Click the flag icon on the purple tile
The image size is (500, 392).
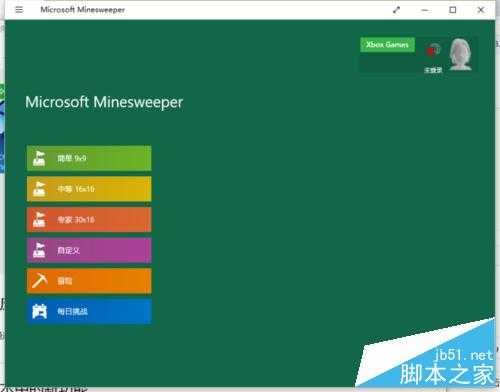39,250
